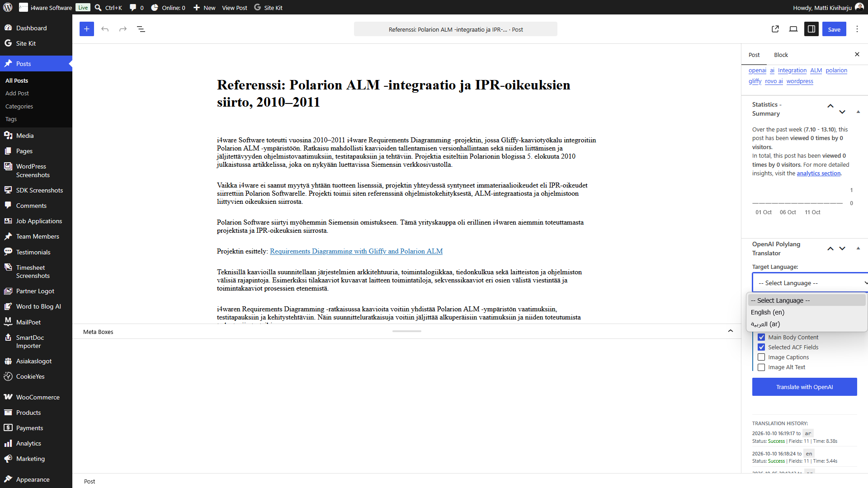The image size is (868, 488).
Task: Switch to the Post tab
Action: (x=754, y=55)
